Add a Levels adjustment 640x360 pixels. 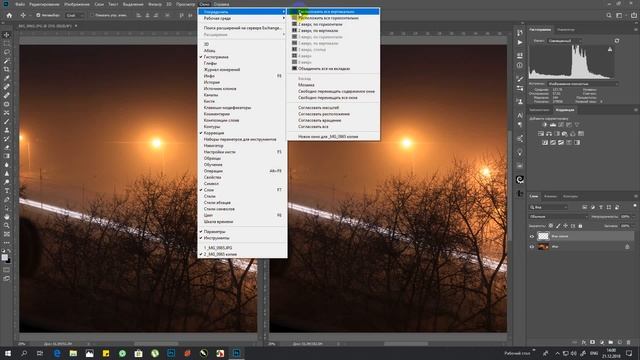click(x=553, y=124)
